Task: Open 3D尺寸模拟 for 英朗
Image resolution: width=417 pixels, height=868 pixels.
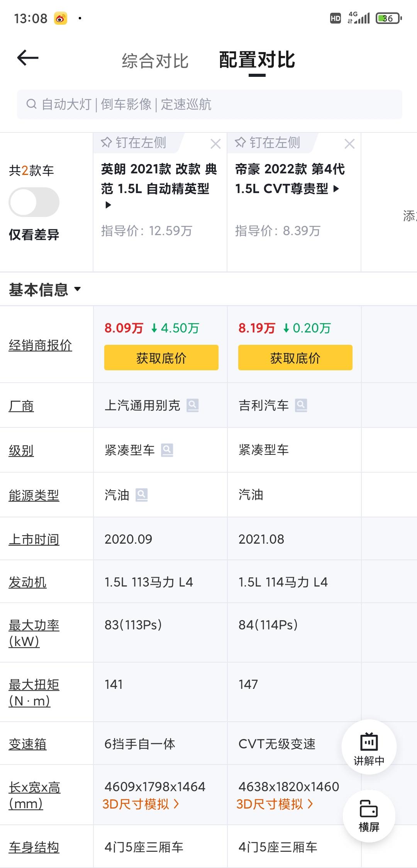Action: point(141,804)
